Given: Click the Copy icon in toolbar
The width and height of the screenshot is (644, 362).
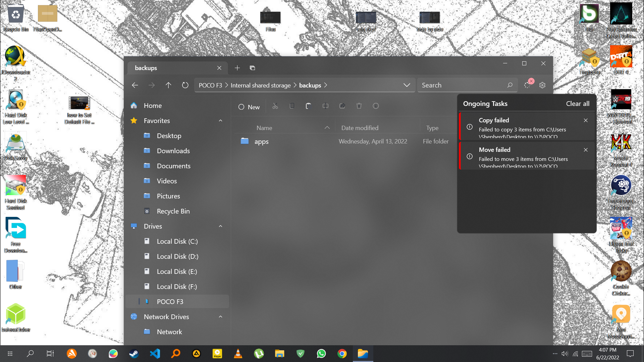Looking at the screenshot, I should (x=292, y=106).
